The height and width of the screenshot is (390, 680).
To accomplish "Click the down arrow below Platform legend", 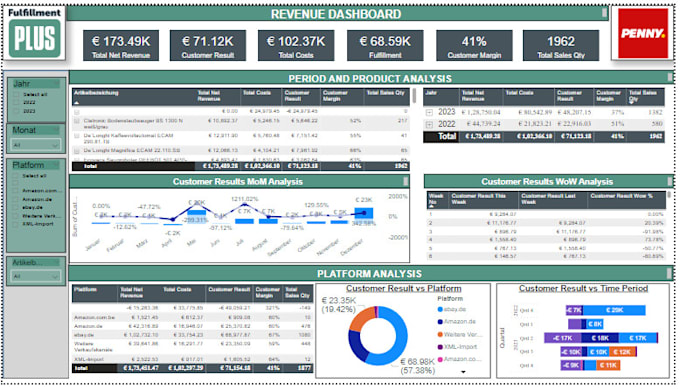I will [x=463, y=372].
